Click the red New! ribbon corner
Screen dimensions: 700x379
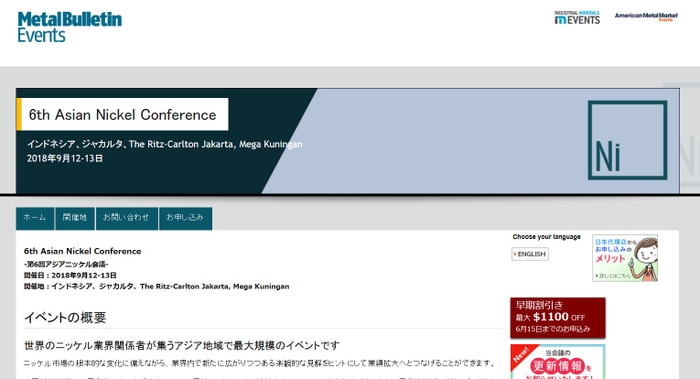521,354
